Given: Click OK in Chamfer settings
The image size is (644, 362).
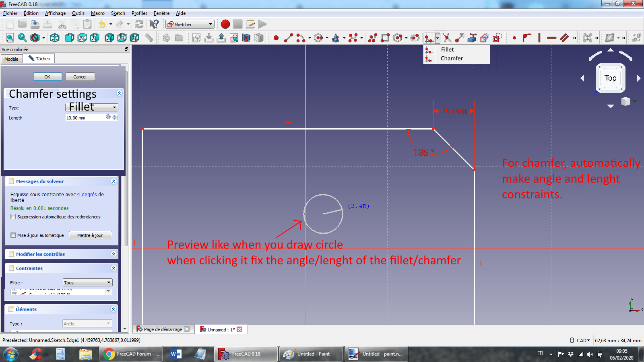Looking at the screenshot, I should pyautogui.click(x=47, y=76).
